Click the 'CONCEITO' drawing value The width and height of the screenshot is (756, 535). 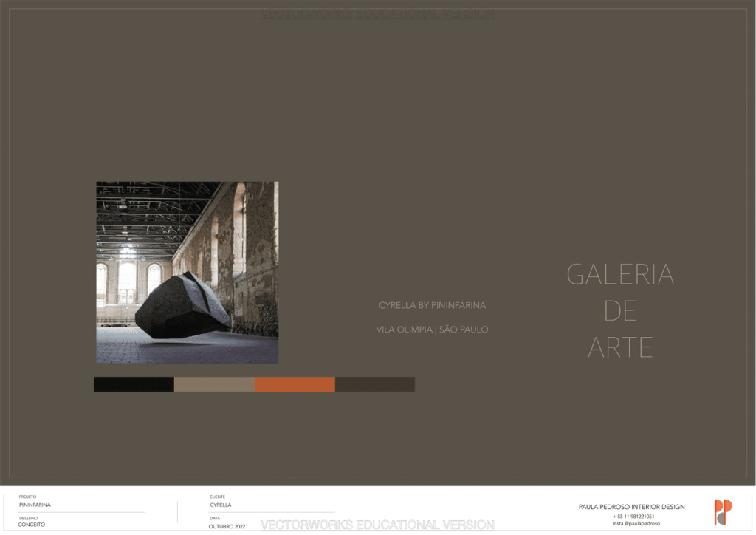pyautogui.click(x=31, y=525)
